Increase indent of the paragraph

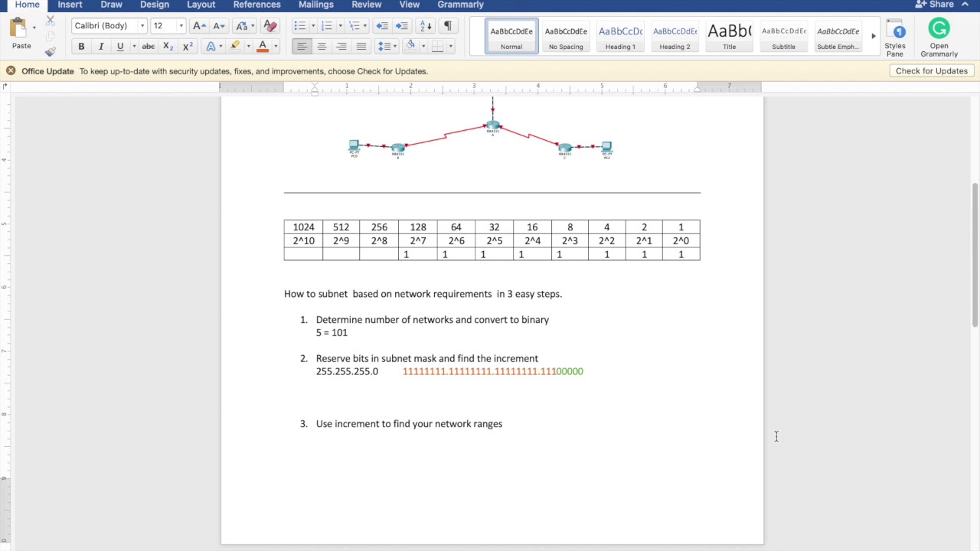(x=402, y=26)
